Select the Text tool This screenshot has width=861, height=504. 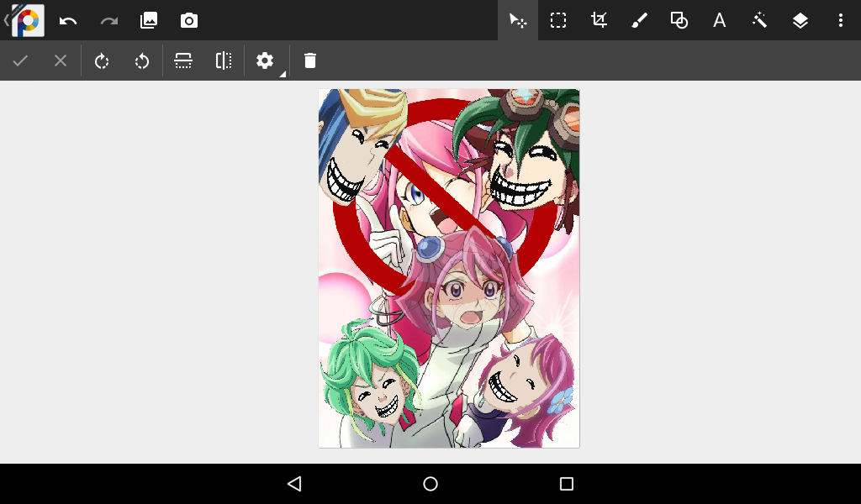720,21
